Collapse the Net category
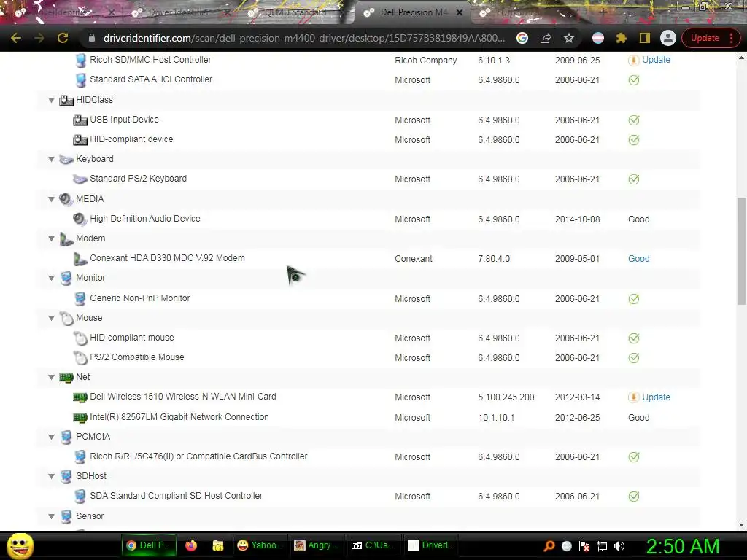Viewport: 747px width, 560px height. (x=51, y=377)
